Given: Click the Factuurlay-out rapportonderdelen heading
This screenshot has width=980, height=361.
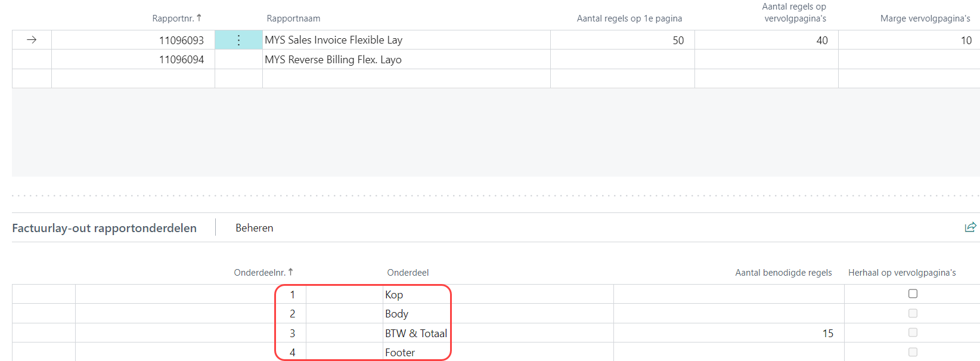Looking at the screenshot, I should point(104,228).
